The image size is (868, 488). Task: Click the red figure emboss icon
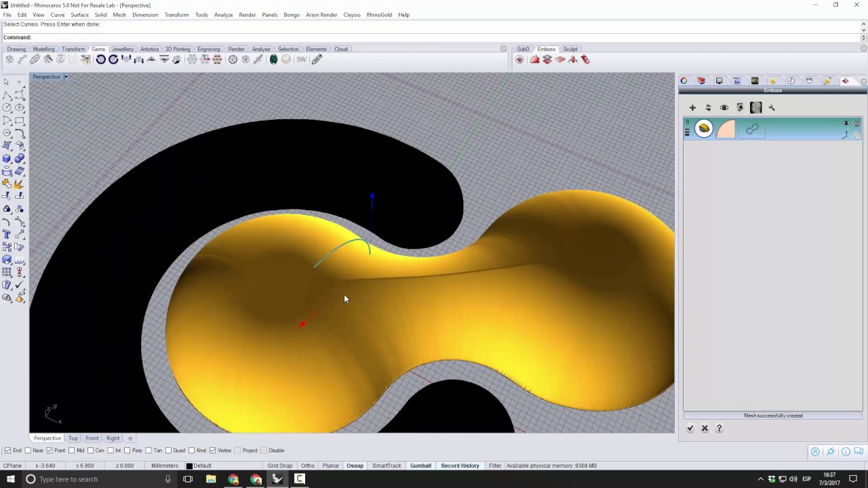coord(573,60)
